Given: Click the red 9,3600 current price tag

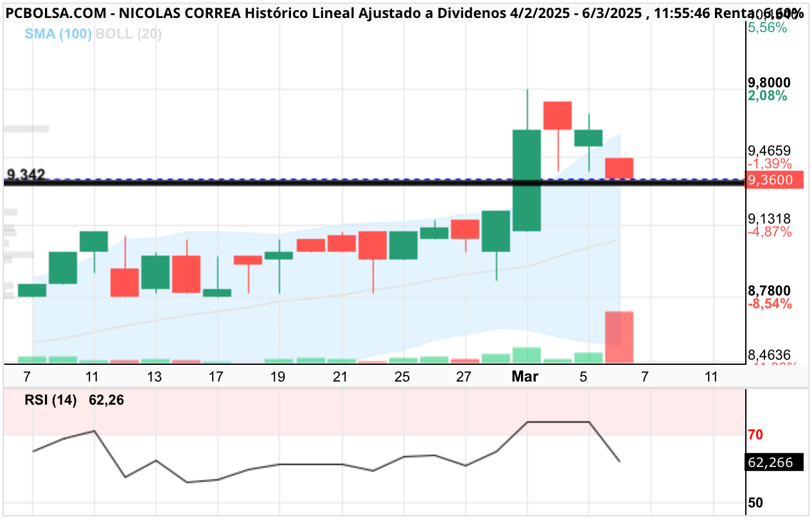Looking at the screenshot, I should coord(775,180).
